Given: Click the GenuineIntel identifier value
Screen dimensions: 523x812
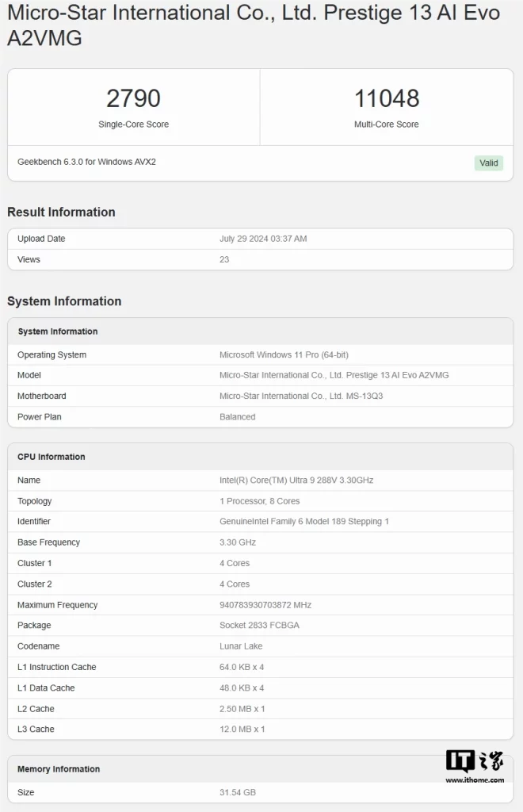Looking at the screenshot, I should (x=304, y=522).
